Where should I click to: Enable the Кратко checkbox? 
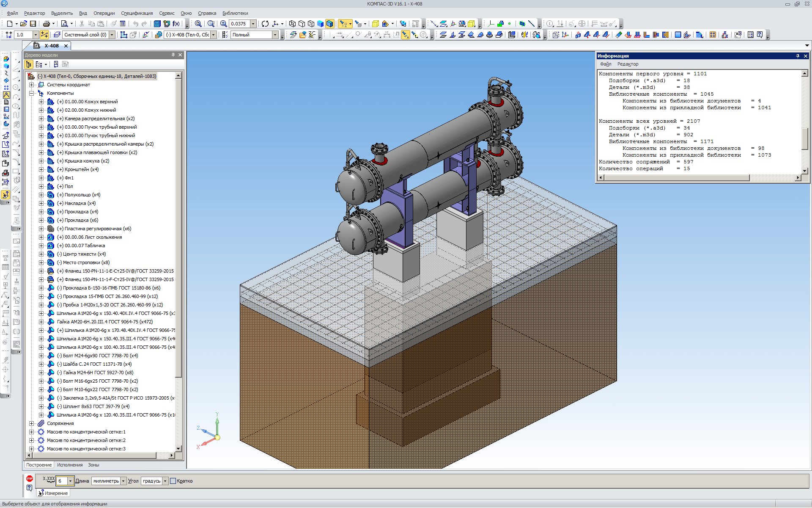coord(173,481)
